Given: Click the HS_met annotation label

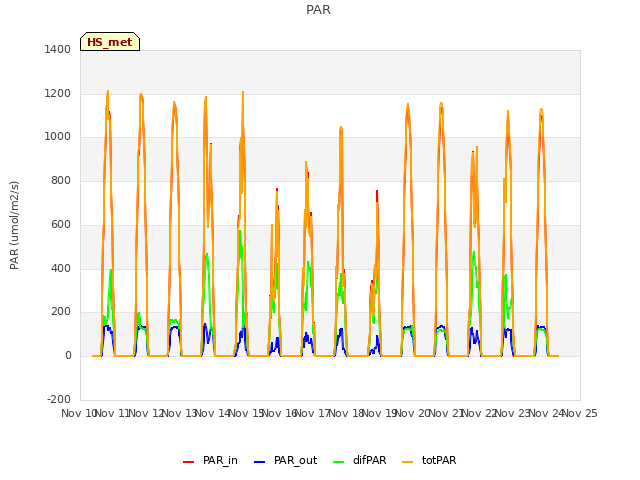Looking at the screenshot, I should (110, 42).
